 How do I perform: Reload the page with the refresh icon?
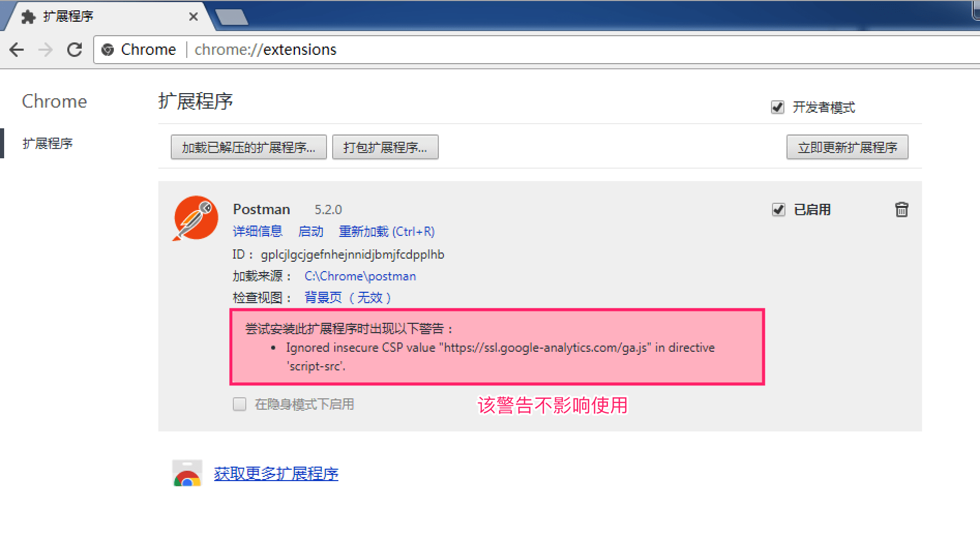pos(75,50)
